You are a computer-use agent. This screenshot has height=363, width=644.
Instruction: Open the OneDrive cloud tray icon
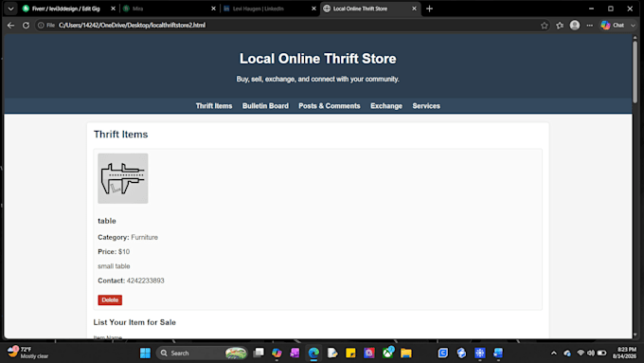[x=567, y=354]
